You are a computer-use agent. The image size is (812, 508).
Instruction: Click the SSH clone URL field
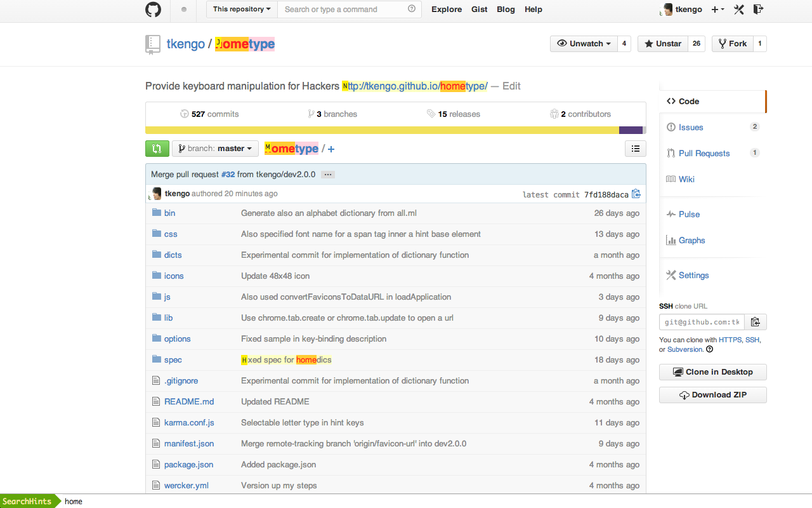pos(702,322)
